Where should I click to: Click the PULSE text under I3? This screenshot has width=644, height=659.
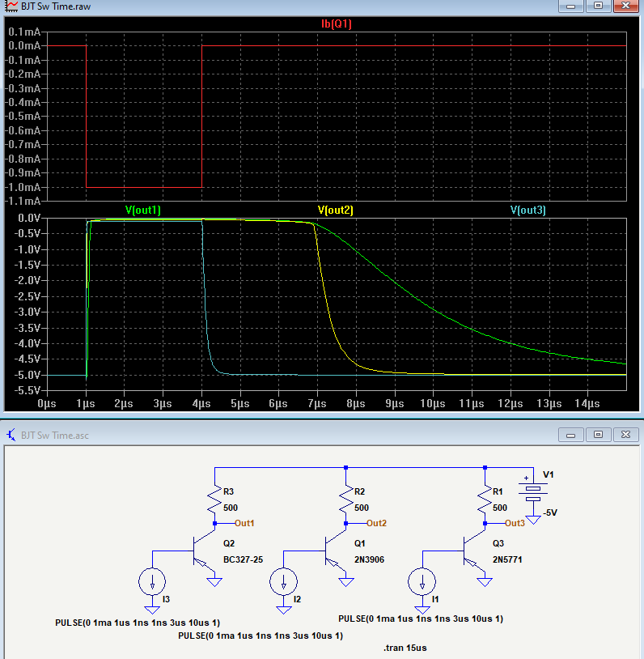click(x=138, y=623)
